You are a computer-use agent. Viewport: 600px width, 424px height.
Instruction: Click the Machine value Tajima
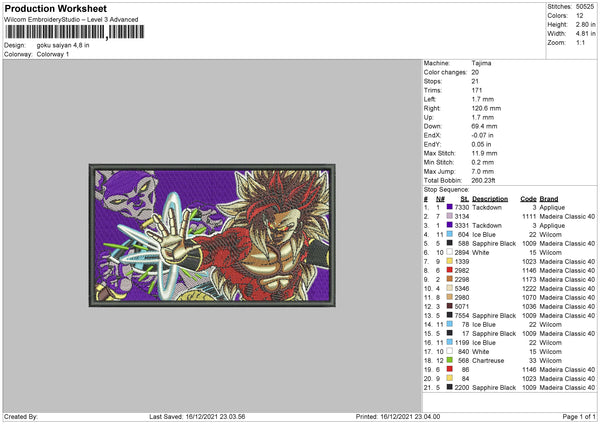pyautogui.click(x=481, y=63)
